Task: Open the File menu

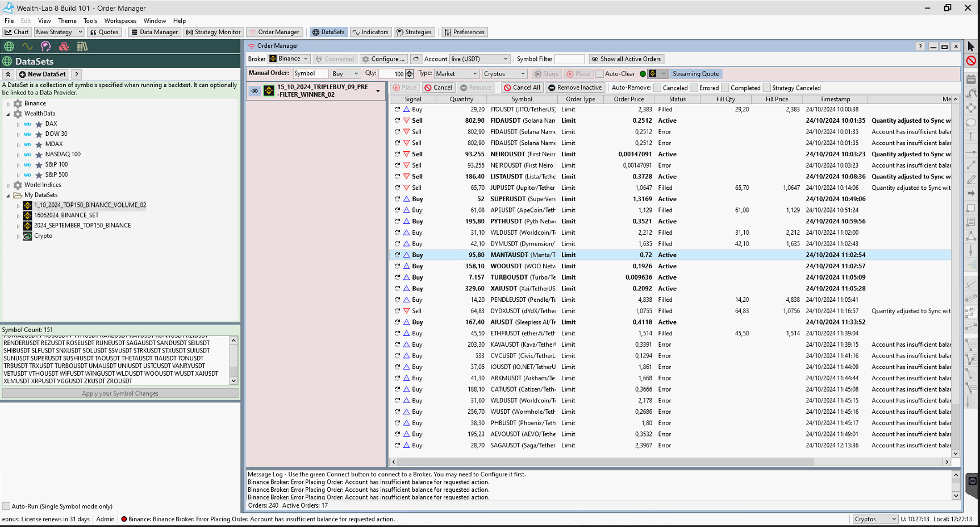Action: tap(9, 21)
